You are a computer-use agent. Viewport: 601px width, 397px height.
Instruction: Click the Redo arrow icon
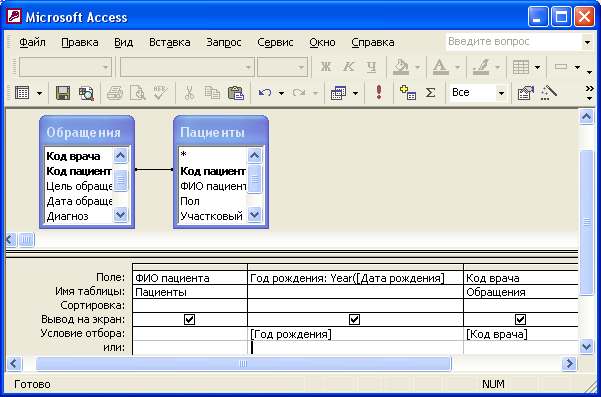pyautogui.click(x=299, y=93)
